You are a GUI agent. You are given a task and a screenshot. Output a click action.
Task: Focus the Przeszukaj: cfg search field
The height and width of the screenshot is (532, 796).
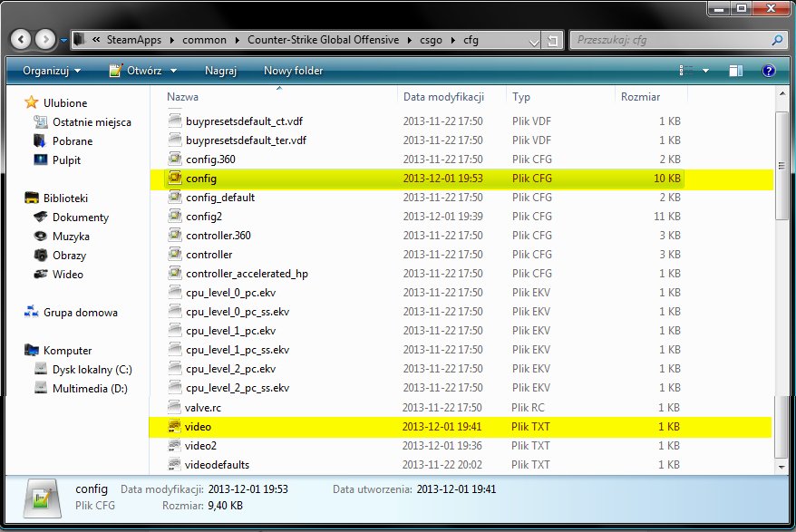click(672, 40)
